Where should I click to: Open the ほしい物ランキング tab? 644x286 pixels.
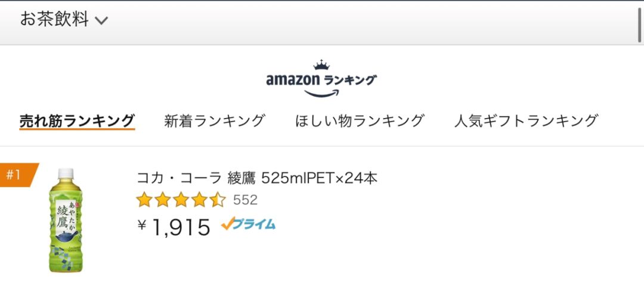(x=360, y=120)
